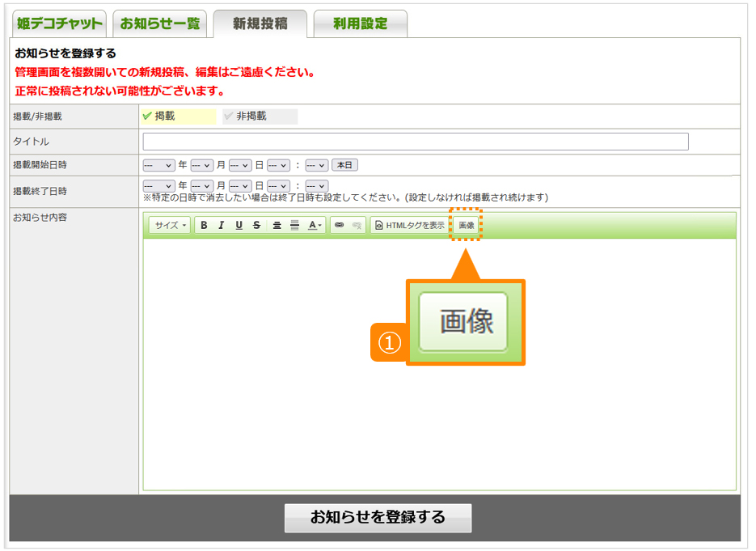Open the year dropdown for 掲載開始日時

point(158,165)
